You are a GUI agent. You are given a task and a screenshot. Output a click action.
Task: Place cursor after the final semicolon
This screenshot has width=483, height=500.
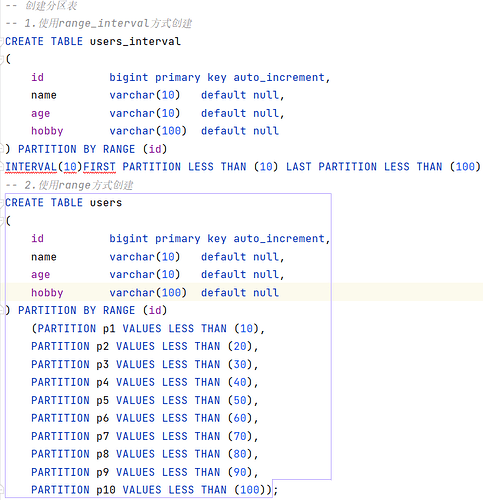tap(278, 490)
